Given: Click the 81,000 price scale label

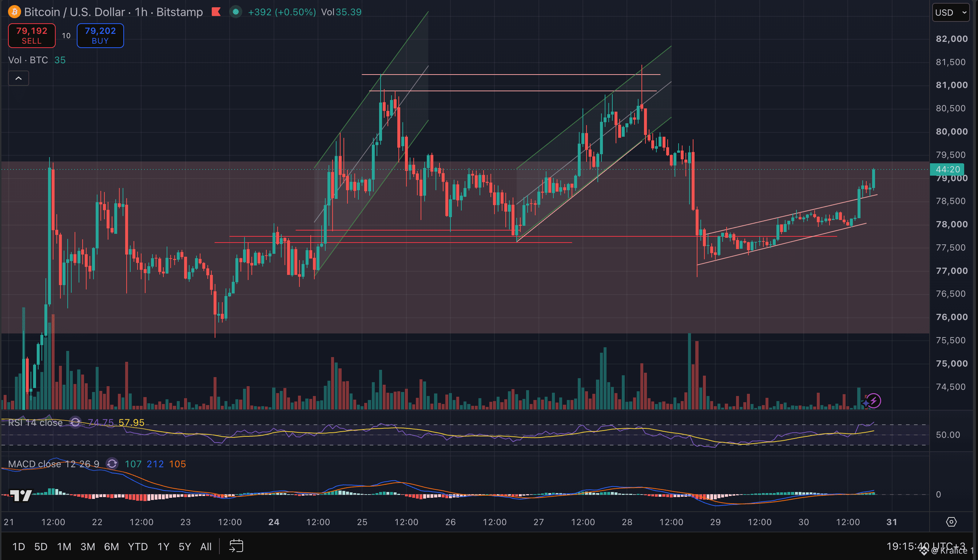Looking at the screenshot, I should pyautogui.click(x=951, y=85).
